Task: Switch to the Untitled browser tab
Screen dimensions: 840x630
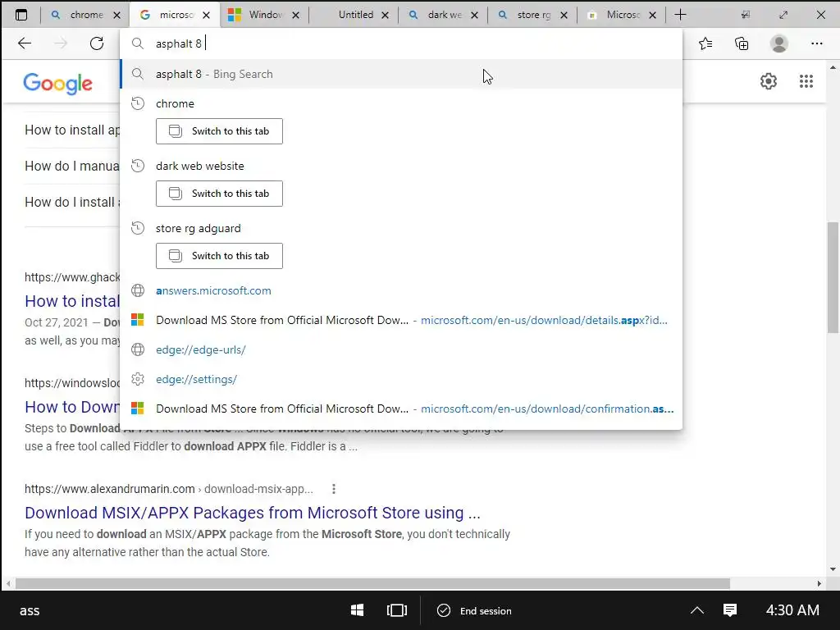Action: coord(354,15)
